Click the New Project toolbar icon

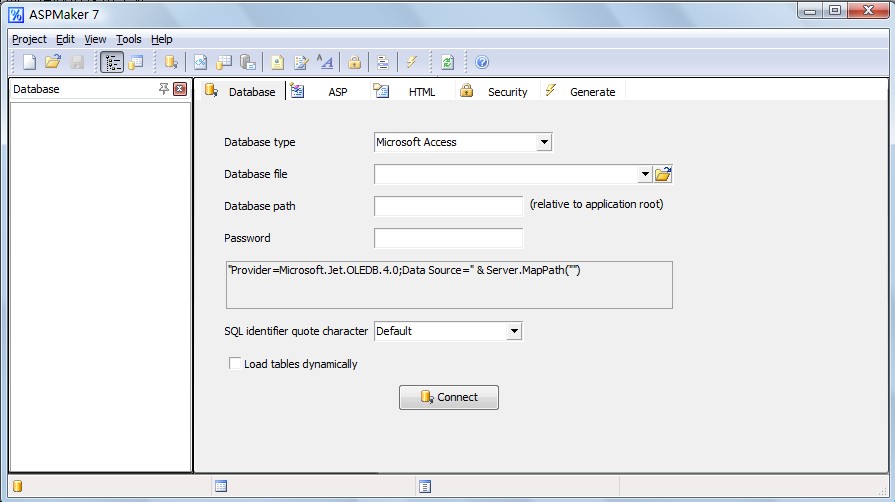click(29, 62)
